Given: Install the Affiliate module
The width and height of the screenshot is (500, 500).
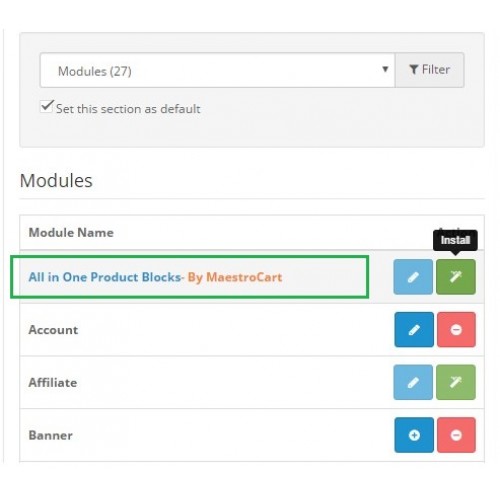Looking at the screenshot, I should click(x=456, y=382).
